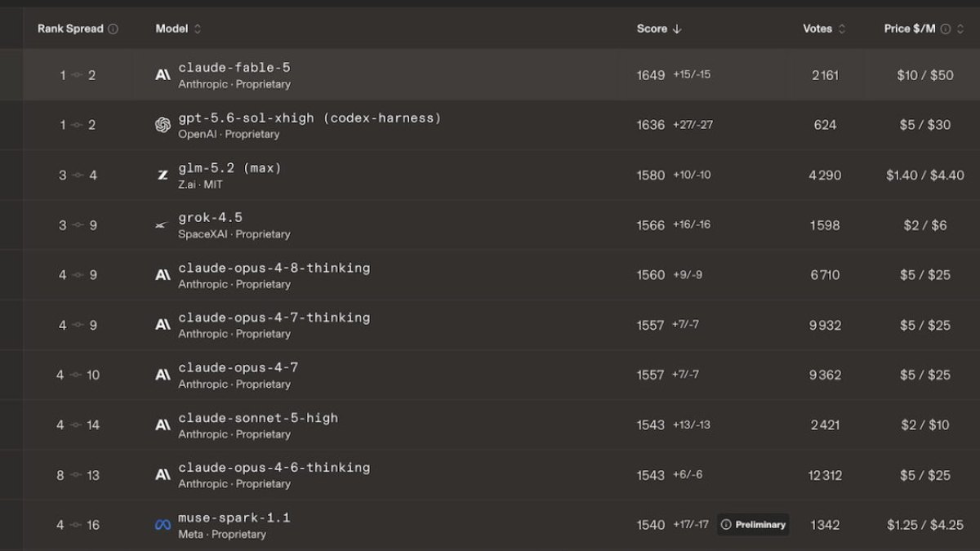Viewport: 980px width, 551px height.
Task: Click the vote count 4290
Action: click(x=826, y=175)
